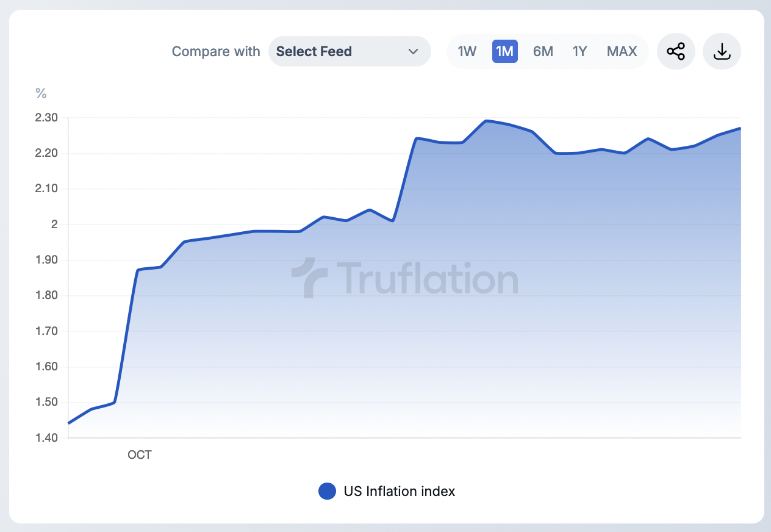The image size is (771, 532).
Task: Click the share chart icon
Action: click(x=676, y=51)
